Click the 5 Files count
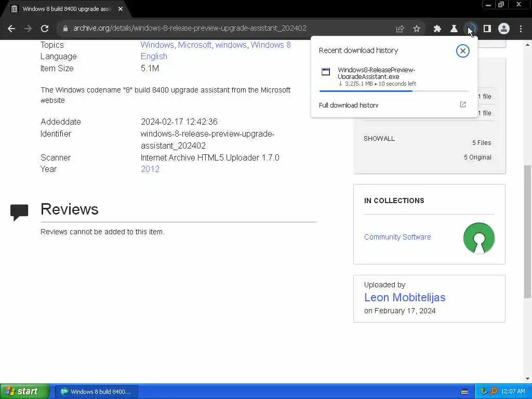This screenshot has height=399, width=532. pyautogui.click(x=482, y=143)
